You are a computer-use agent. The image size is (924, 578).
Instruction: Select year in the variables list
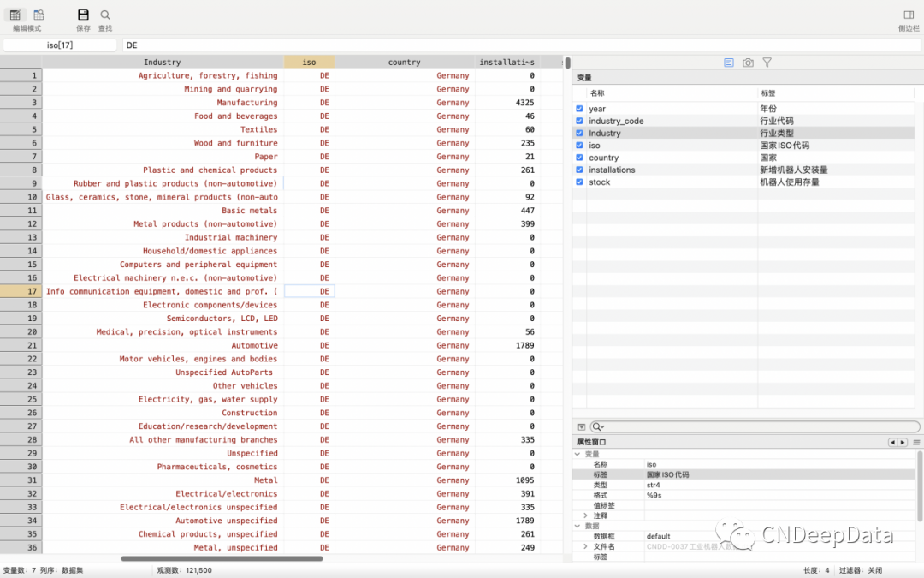coord(597,109)
